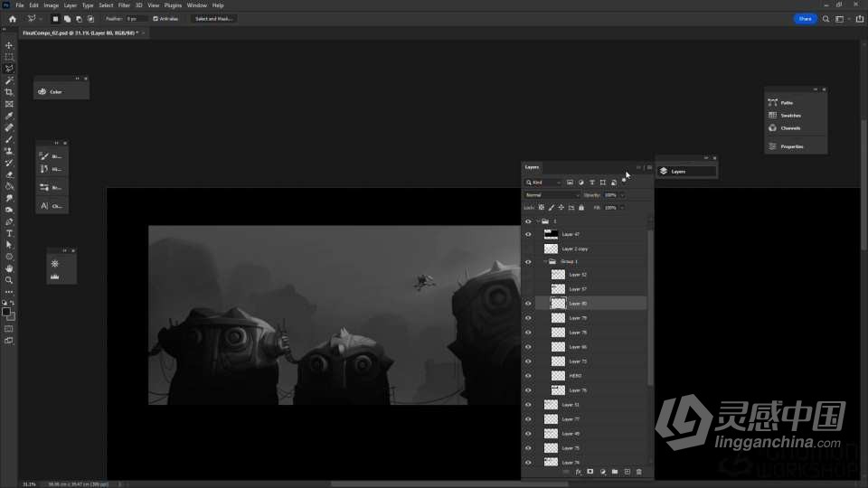Open the collapsed Channels panel button
Image resolution: width=868 pixels, height=488 pixels.
click(796, 128)
